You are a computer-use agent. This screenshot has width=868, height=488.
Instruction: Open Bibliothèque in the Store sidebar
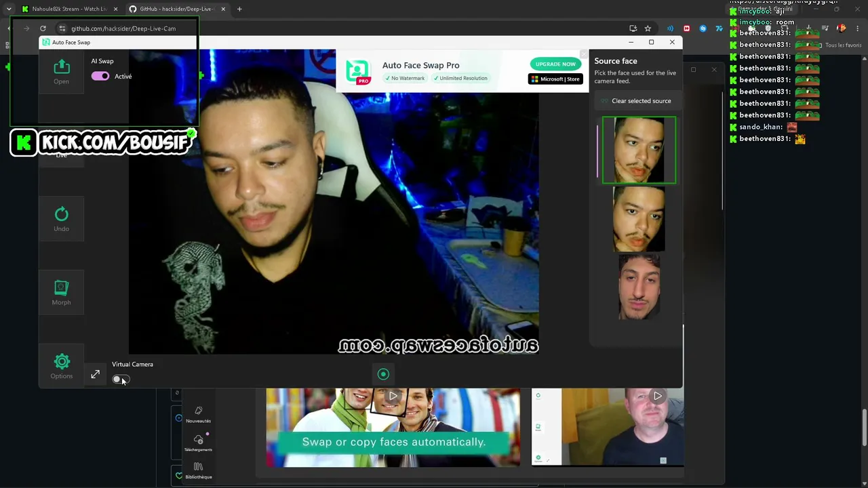(x=198, y=470)
